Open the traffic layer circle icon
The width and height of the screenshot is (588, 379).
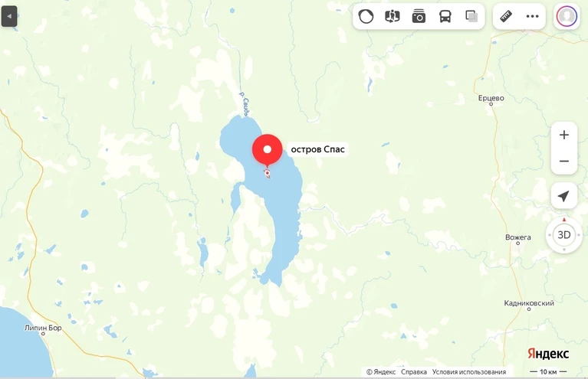tap(366, 17)
